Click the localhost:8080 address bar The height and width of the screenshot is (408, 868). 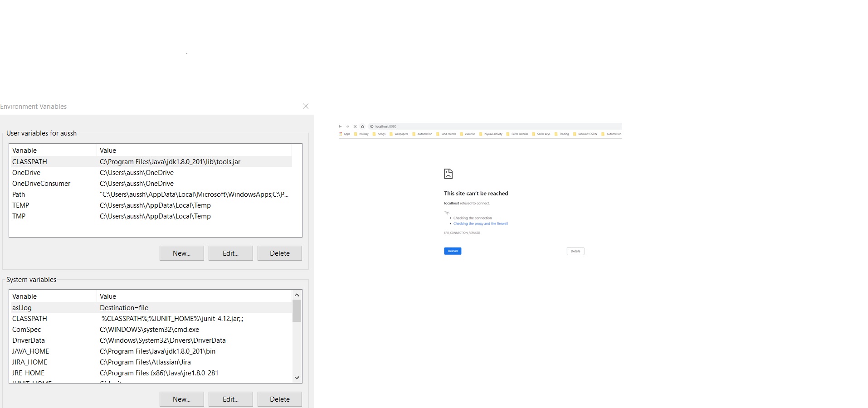494,126
